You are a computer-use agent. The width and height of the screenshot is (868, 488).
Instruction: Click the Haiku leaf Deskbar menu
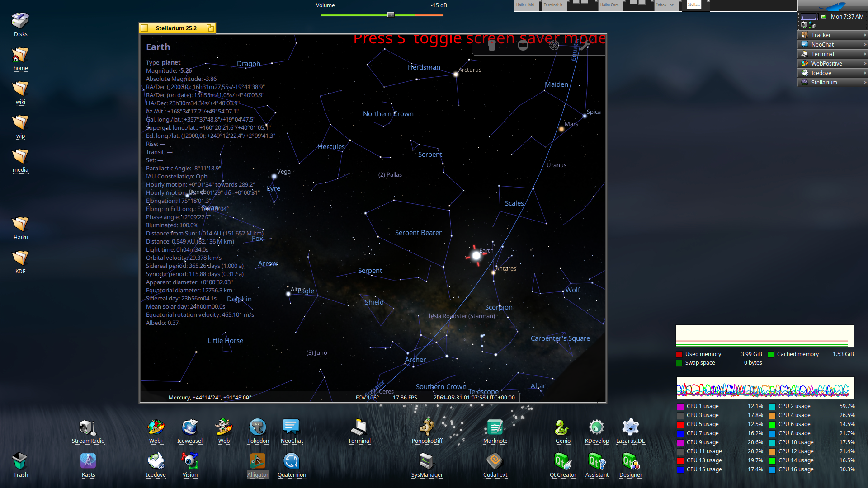pyautogui.click(x=832, y=6)
